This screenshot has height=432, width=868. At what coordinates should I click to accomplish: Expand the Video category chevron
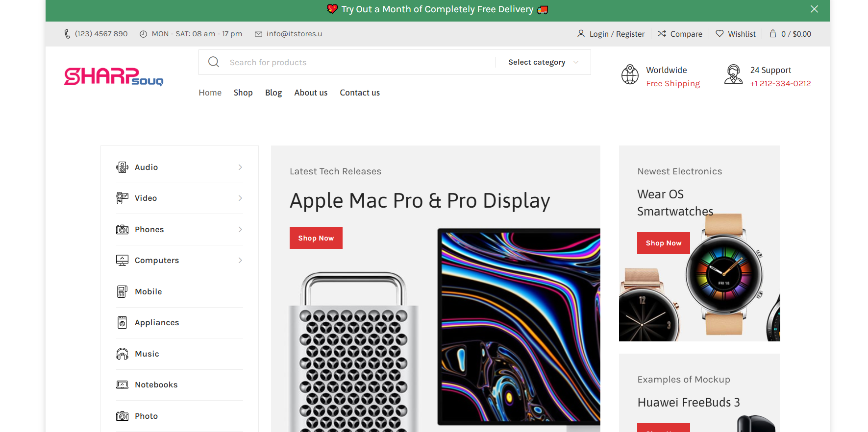point(240,198)
